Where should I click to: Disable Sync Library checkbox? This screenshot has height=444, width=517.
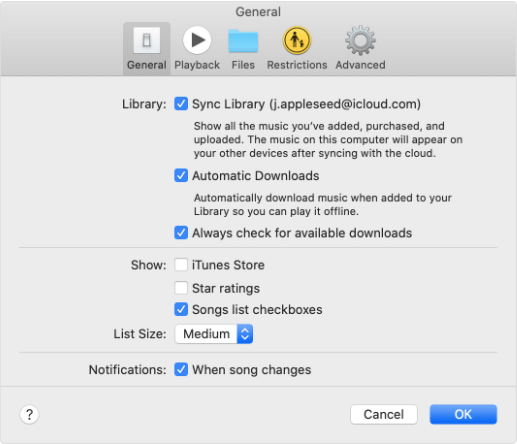(x=181, y=104)
